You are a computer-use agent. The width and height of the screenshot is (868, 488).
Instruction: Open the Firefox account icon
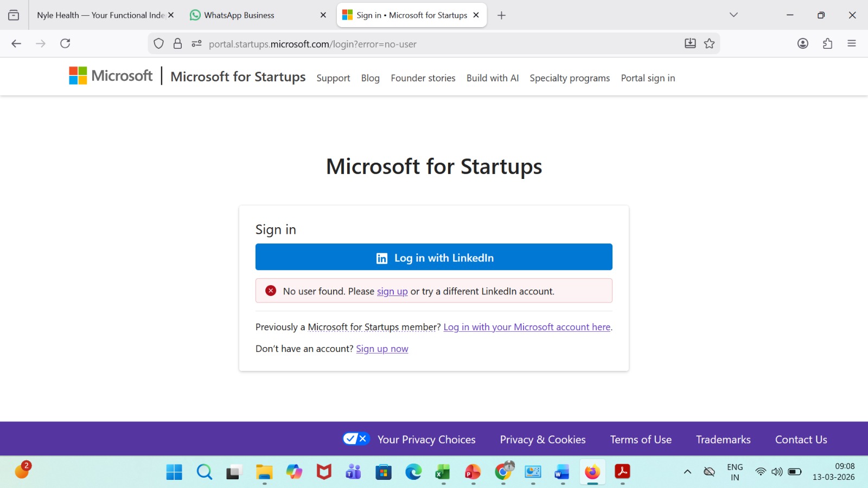[x=803, y=43]
